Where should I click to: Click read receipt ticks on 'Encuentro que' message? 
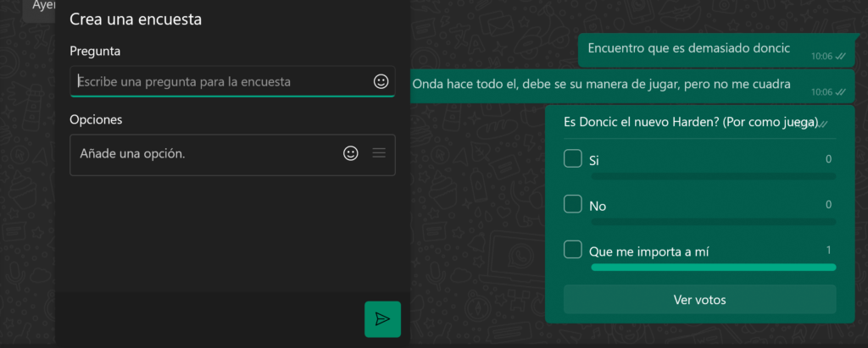tap(840, 57)
